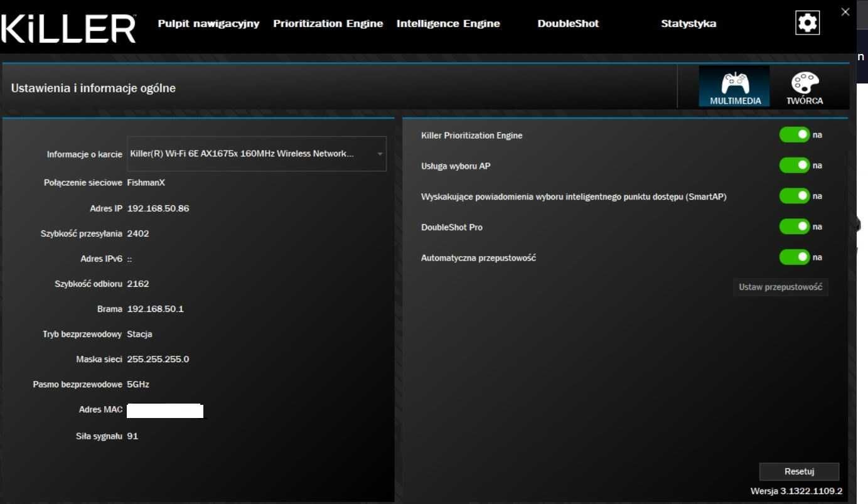Click the subnet mask 255.255.255.0

coord(158,359)
